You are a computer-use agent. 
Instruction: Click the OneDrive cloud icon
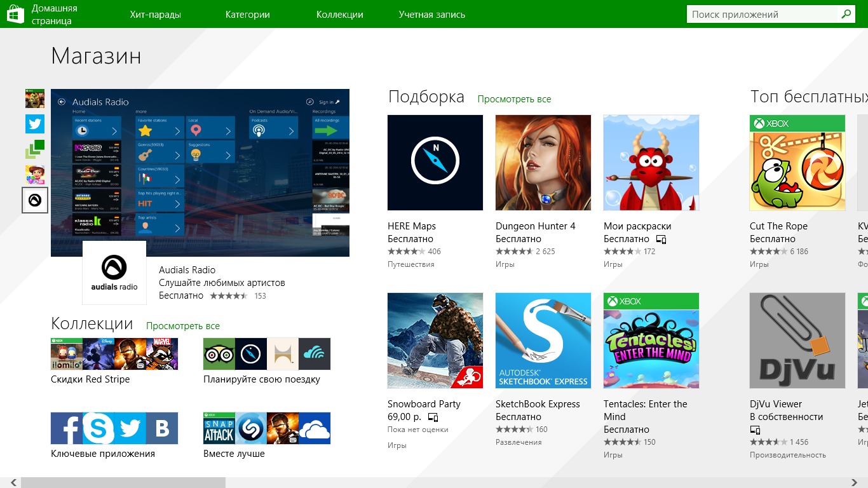(x=315, y=428)
